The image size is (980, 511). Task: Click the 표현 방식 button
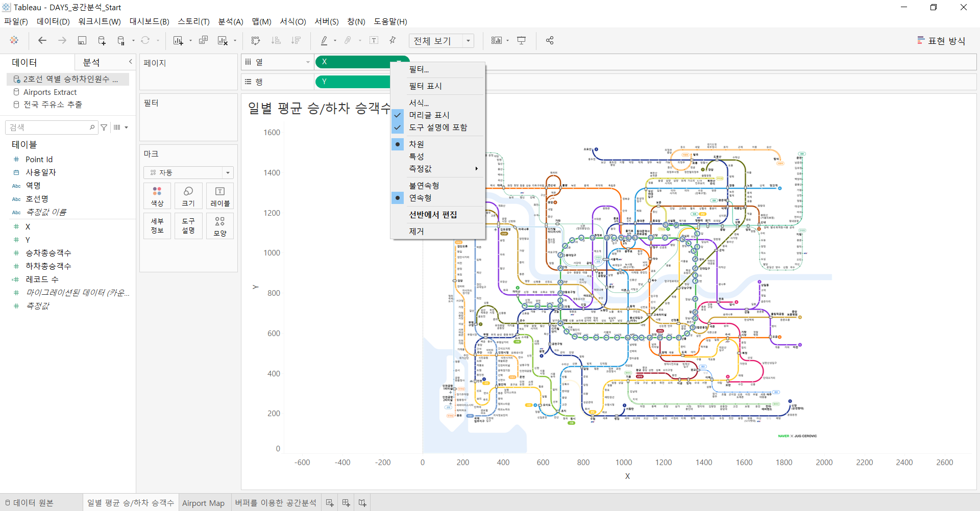point(942,41)
